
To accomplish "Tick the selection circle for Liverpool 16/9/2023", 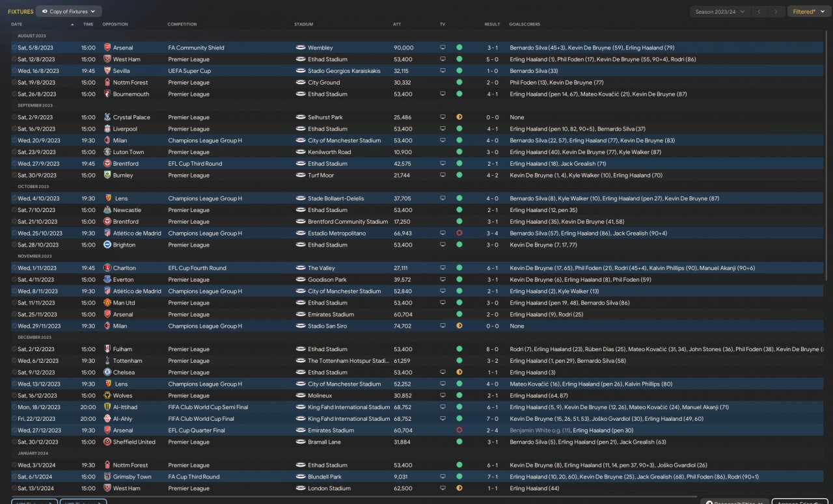I will point(14,129).
